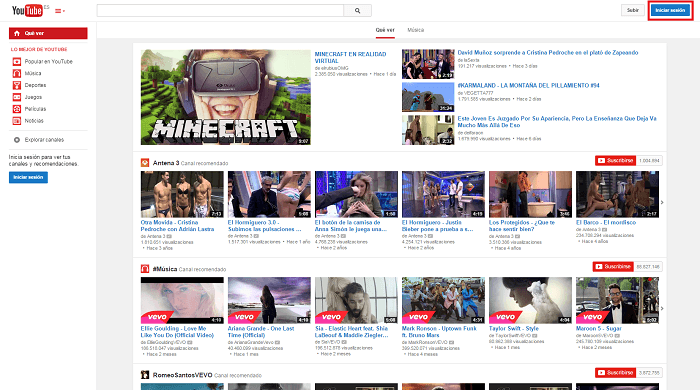This screenshot has width=700, height=390.
Task: Open the Deportes sidebar icon
Action: point(17,85)
